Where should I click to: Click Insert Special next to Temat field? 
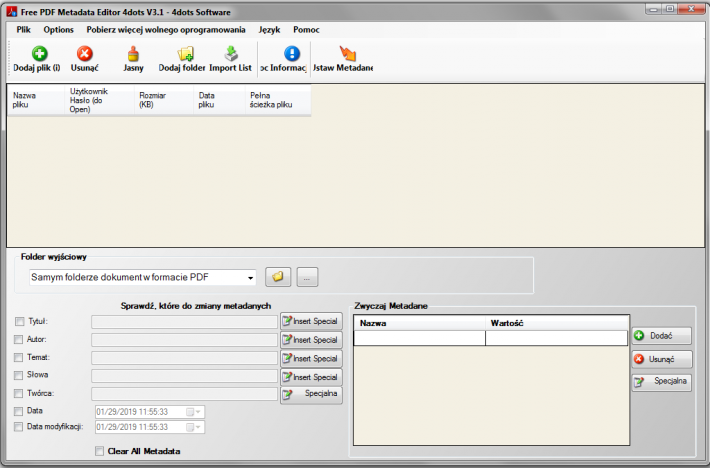click(311, 358)
